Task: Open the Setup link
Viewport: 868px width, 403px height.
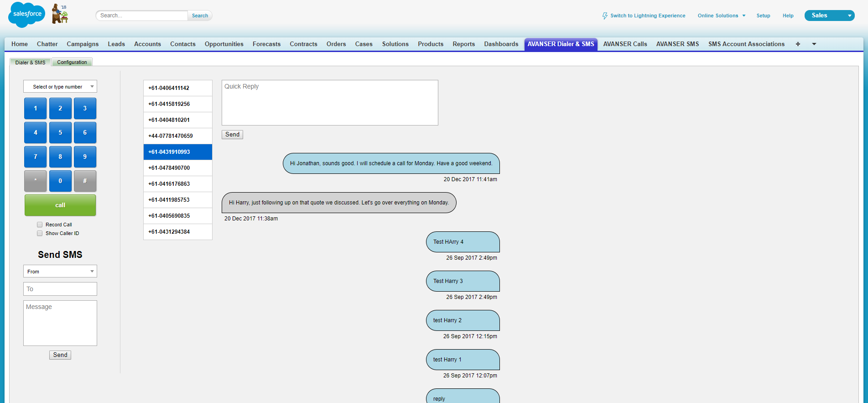Action: click(x=763, y=16)
